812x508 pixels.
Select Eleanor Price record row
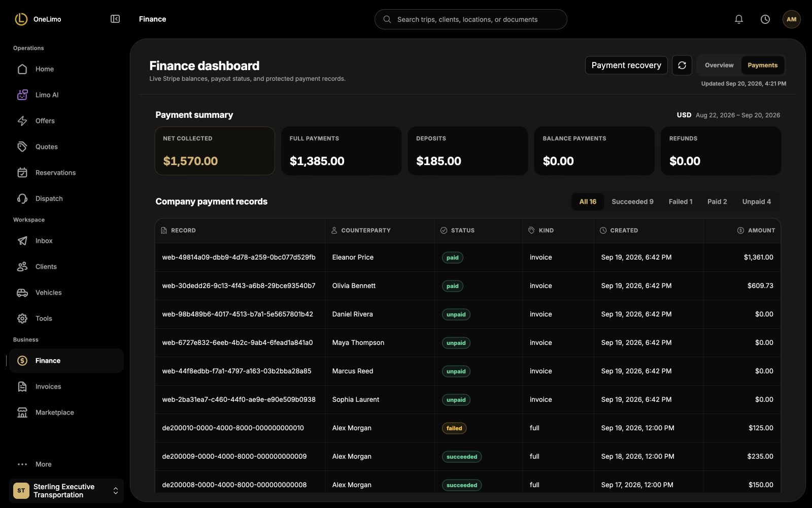pos(467,258)
